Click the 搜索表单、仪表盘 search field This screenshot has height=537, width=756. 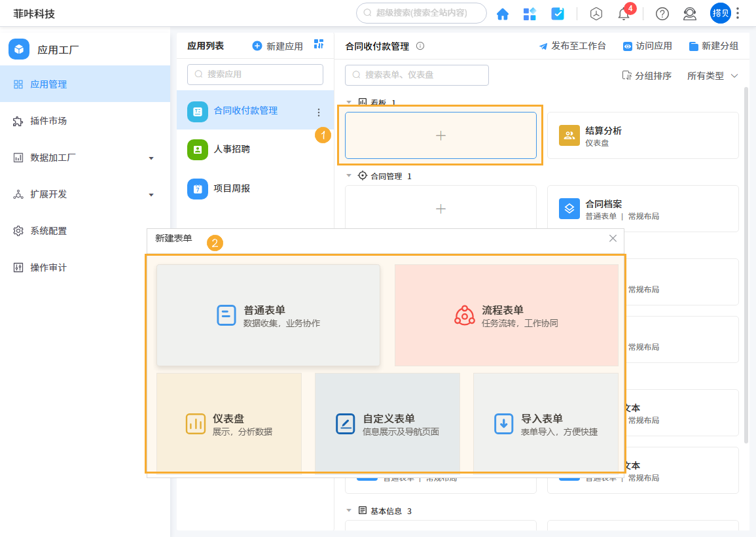(x=416, y=75)
